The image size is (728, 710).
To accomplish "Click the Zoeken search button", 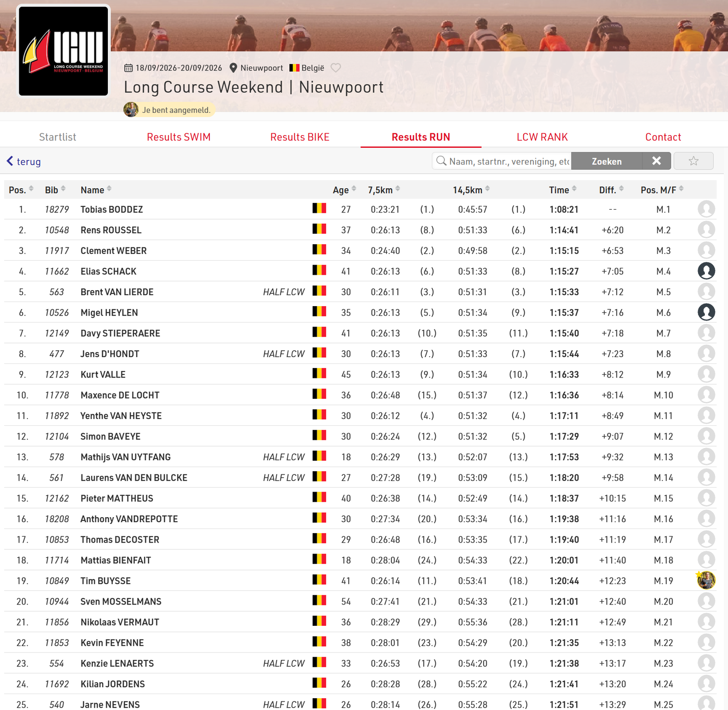I will pyautogui.click(x=607, y=161).
